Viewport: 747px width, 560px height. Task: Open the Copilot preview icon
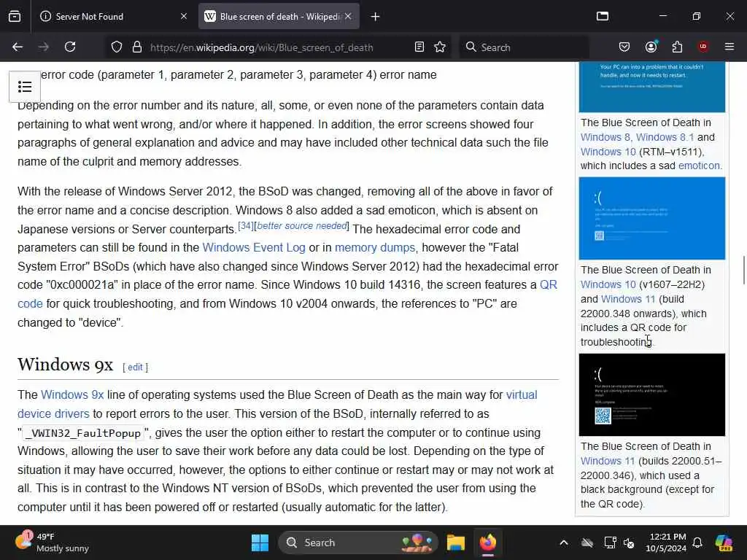(x=724, y=542)
